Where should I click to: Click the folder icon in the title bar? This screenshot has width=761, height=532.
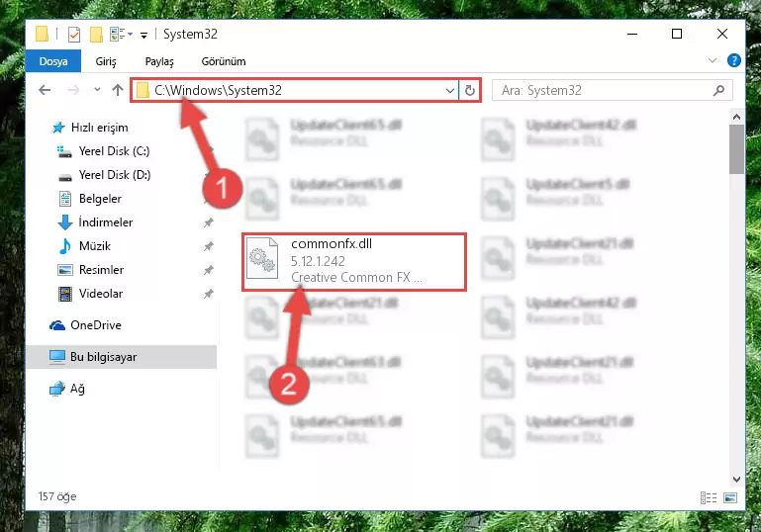click(x=43, y=34)
